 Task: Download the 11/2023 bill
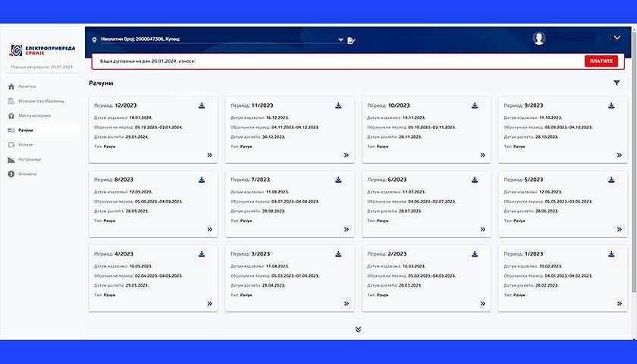click(x=338, y=105)
